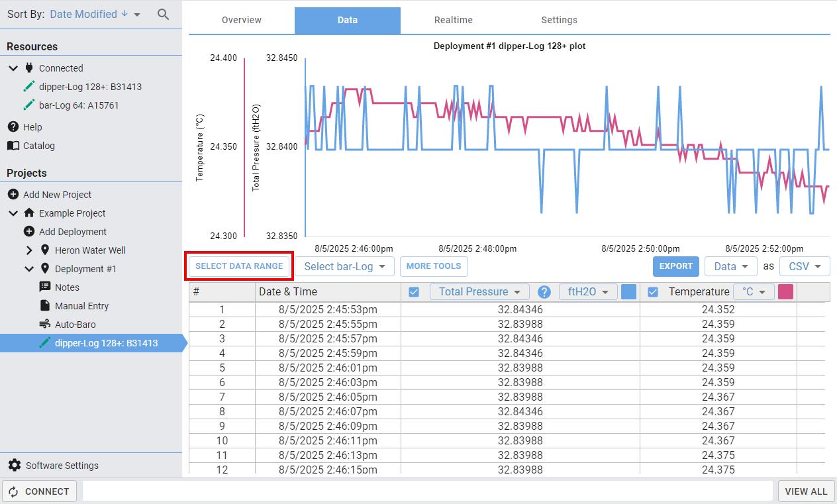
Task: Open the Select bar-Log dropdown
Action: pyautogui.click(x=344, y=266)
